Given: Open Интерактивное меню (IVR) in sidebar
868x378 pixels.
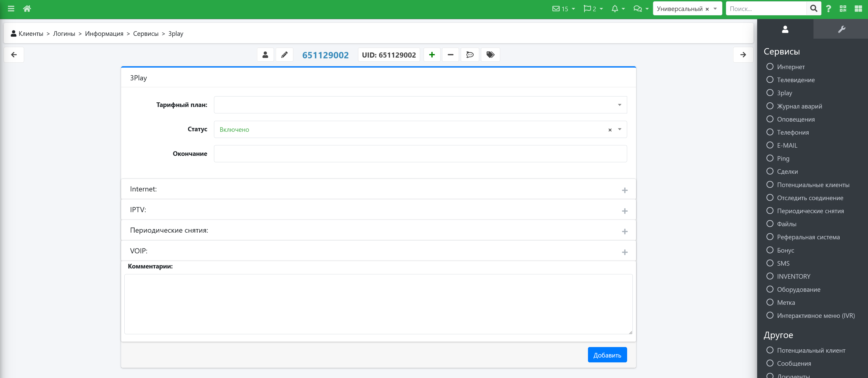Looking at the screenshot, I should pyautogui.click(x=816, y=316).
